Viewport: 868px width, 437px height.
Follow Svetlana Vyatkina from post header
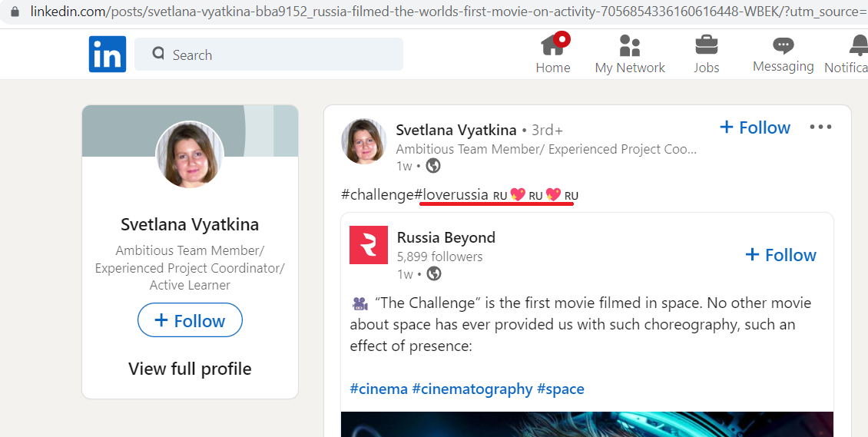pos(754,127)
